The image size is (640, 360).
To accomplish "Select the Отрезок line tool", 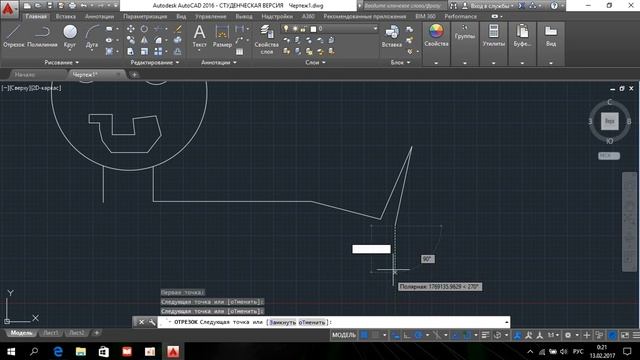I will [x=14, y=36].
